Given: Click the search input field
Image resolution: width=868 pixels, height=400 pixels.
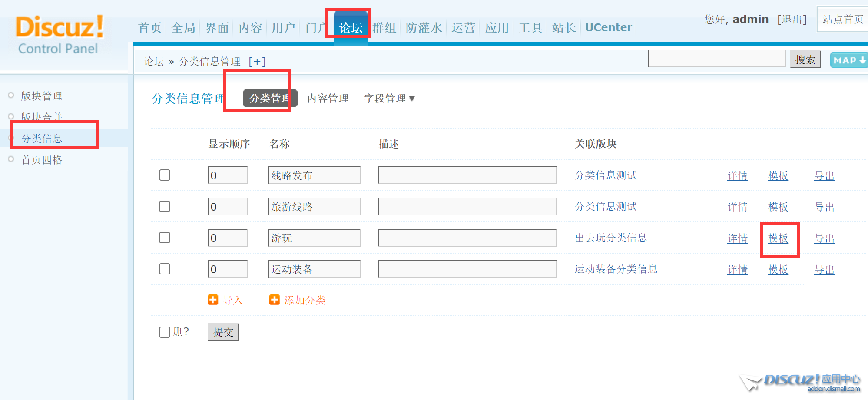Looking at the screenshot, I should [x=717, y=59].
